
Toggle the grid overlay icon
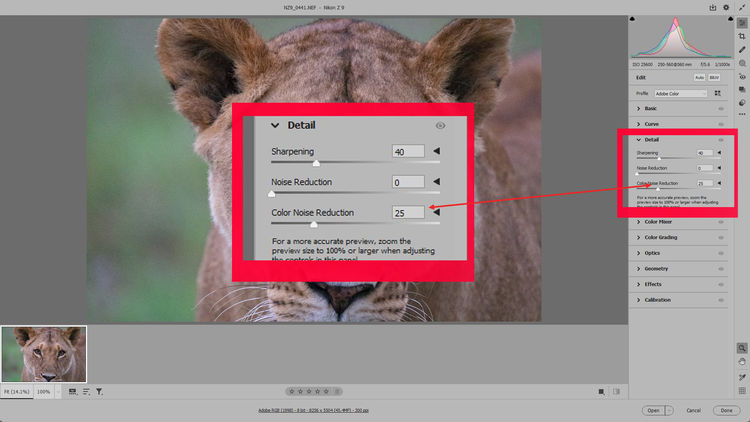click(742, 392)
